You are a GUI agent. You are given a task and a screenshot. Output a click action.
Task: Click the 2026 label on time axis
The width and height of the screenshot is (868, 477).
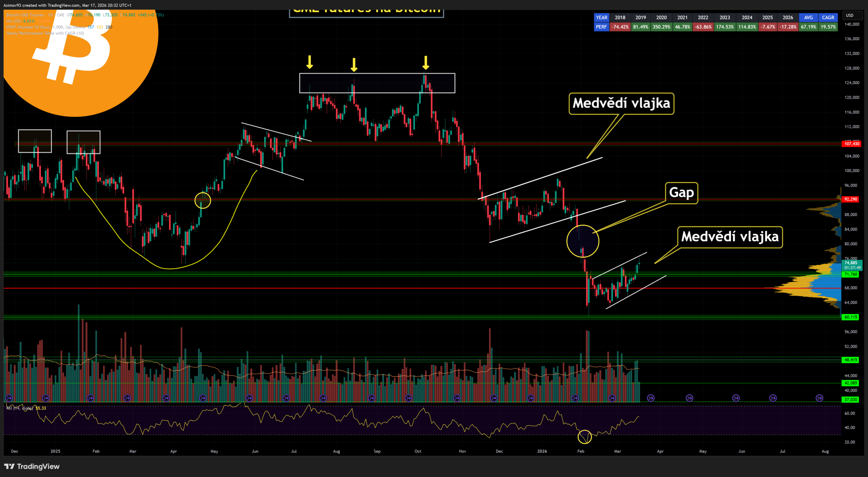pos(542,451)
